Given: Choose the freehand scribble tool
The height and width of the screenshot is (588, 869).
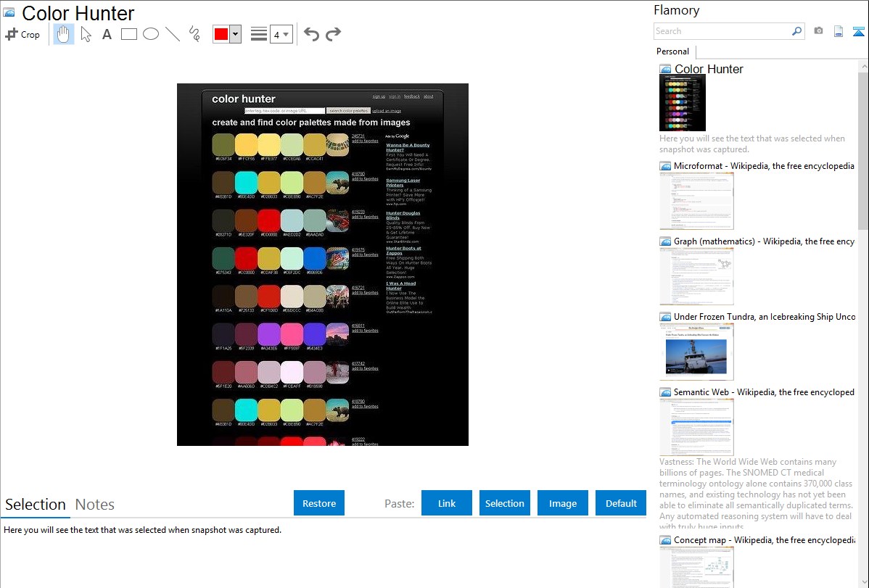Looking at the screenshot, I should coord(194,34).
